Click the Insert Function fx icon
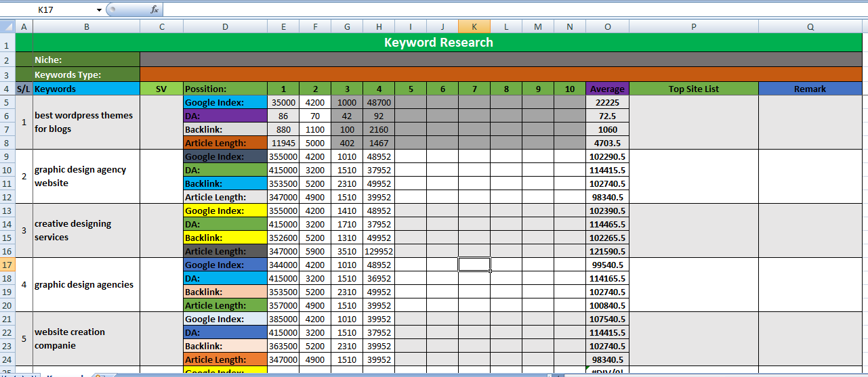868x377 pixels. 154,10
